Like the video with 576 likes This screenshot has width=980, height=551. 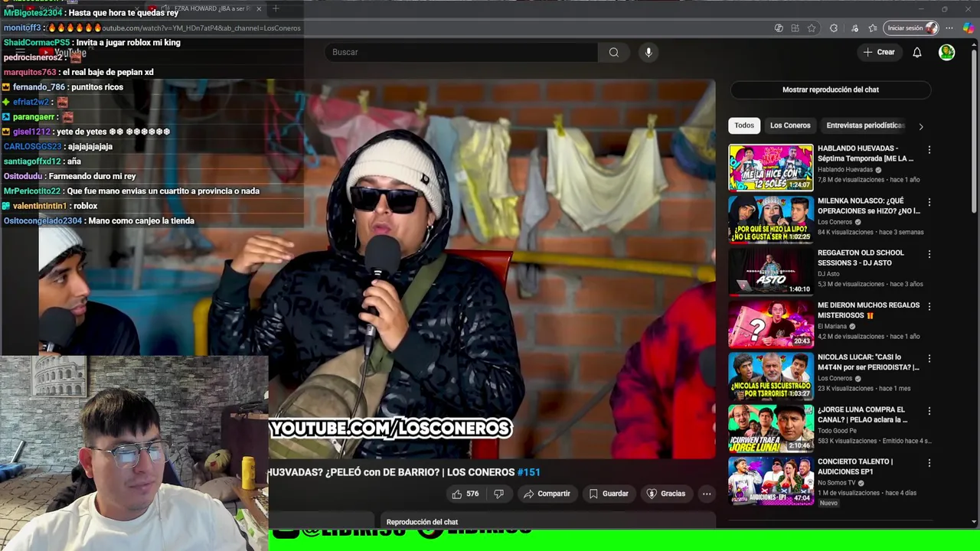pyautogui.click(x=465, y=494)
